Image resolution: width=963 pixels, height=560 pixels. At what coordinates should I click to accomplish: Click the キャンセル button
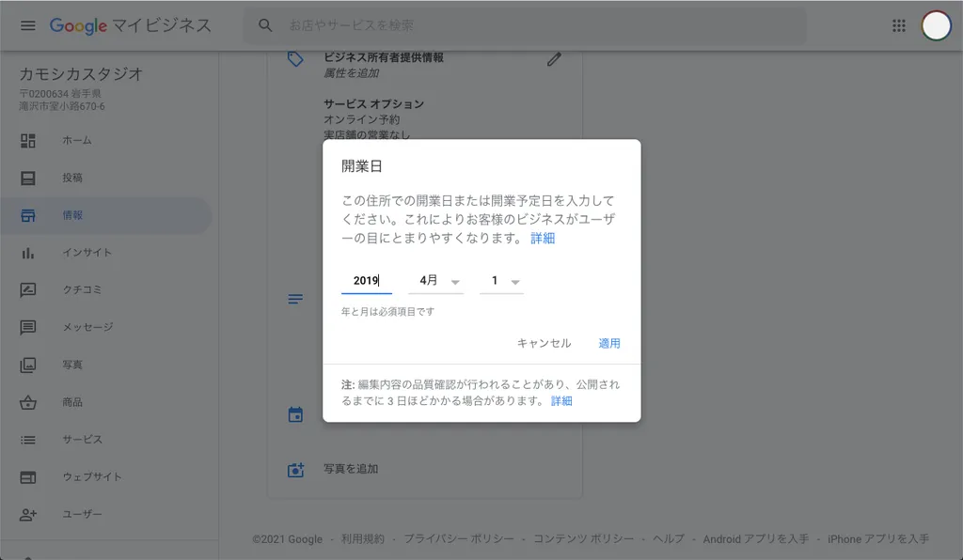545,344
